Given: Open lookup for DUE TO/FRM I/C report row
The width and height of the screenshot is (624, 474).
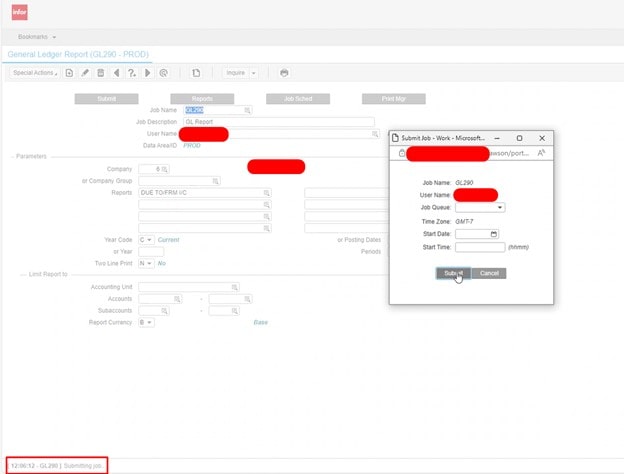Looking at the screenshot, I should tap(267, 193).
